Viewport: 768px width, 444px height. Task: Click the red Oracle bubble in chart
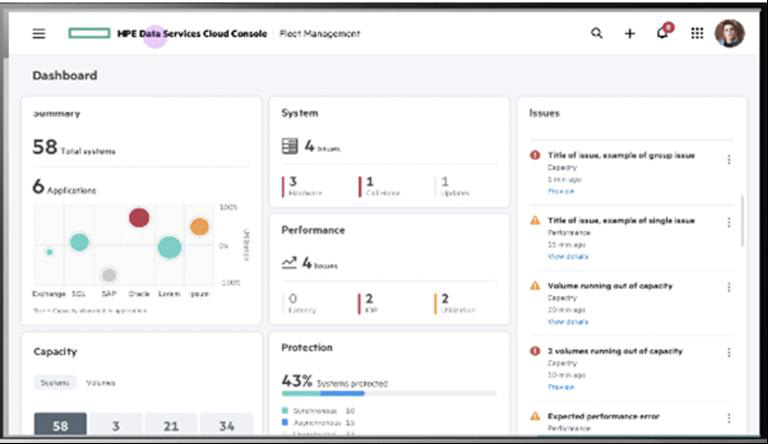tap(139, 217)
